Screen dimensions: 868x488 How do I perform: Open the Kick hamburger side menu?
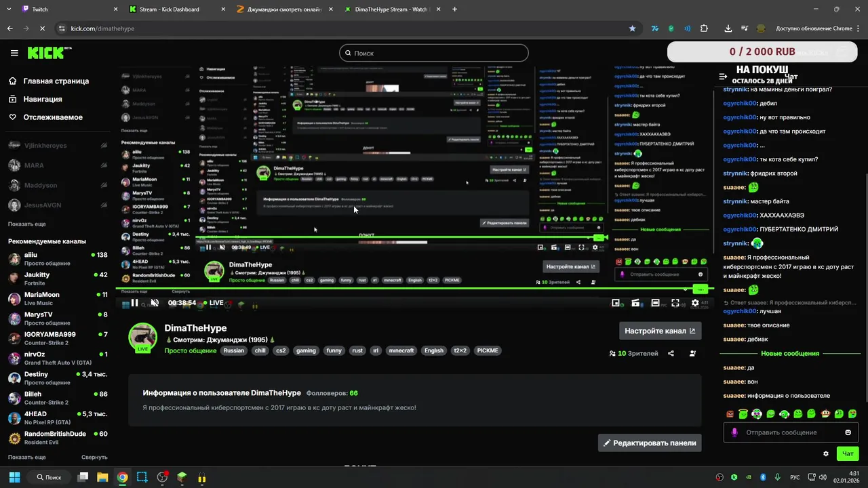[x=14, y=53]
